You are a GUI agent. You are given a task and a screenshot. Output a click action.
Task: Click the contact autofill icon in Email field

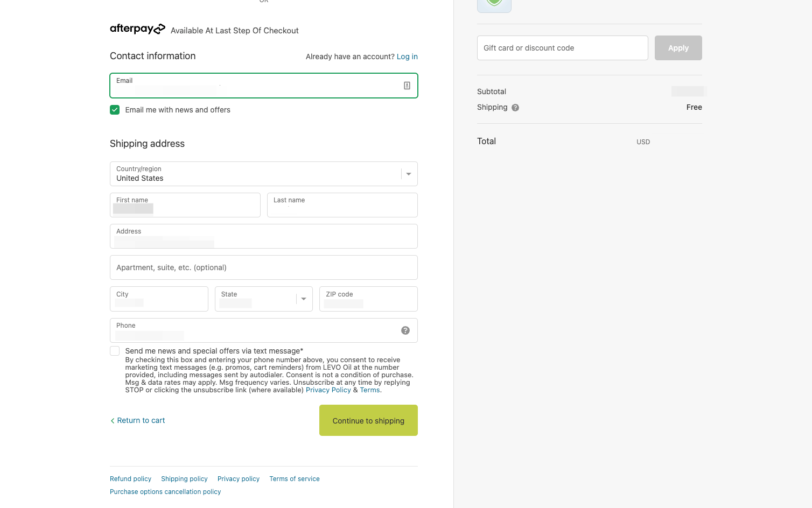(x=407, y=86)
